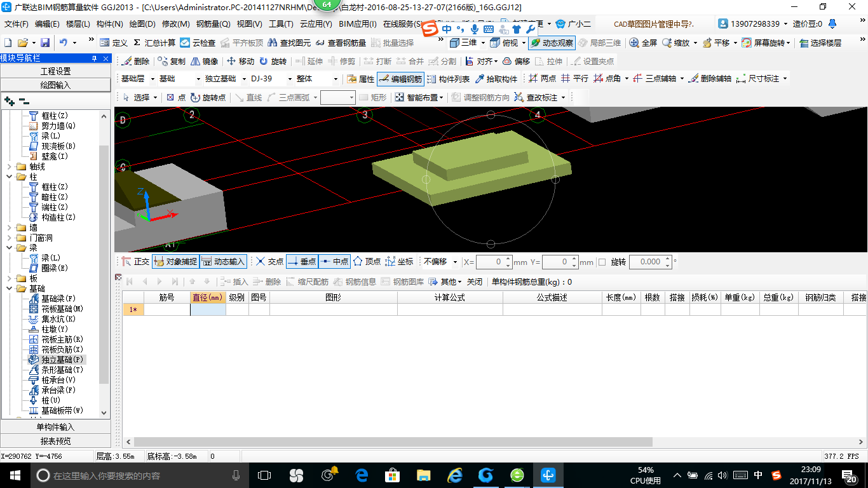Click the undo arrow icon
The width and height of the screenshot is (868, 488).
tap(64, 43)
